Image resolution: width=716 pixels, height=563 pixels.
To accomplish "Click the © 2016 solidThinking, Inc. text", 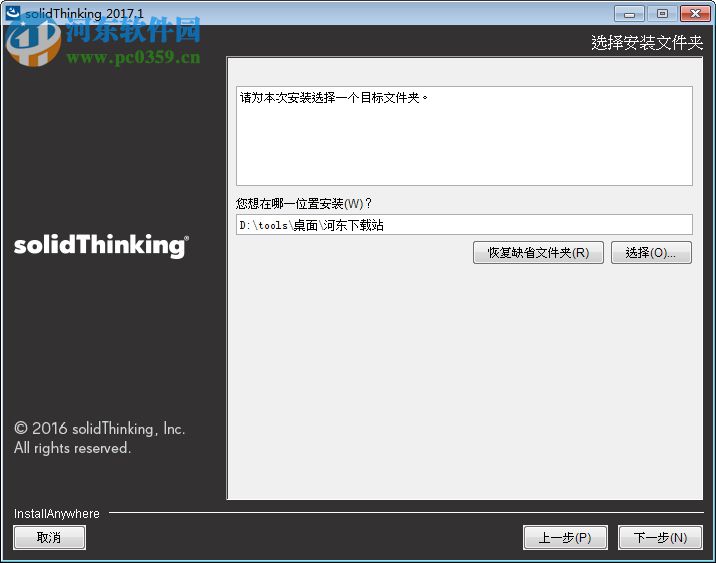I will pos(100,429).
